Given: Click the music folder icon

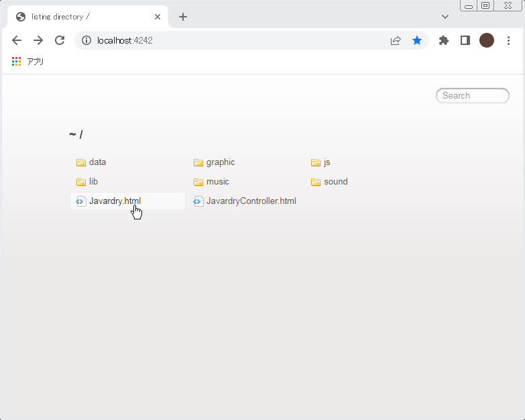Looking at the screenshot, I should [x=198, y=182].
